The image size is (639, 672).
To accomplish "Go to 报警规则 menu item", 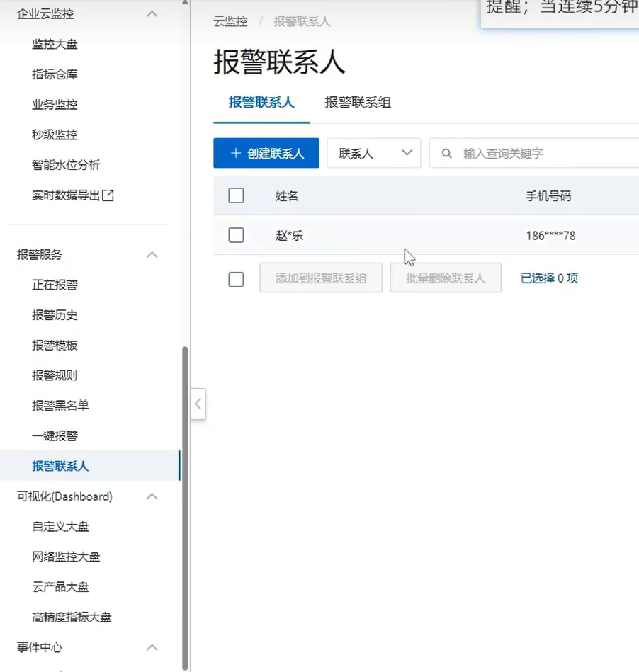I will pos(55,376).
